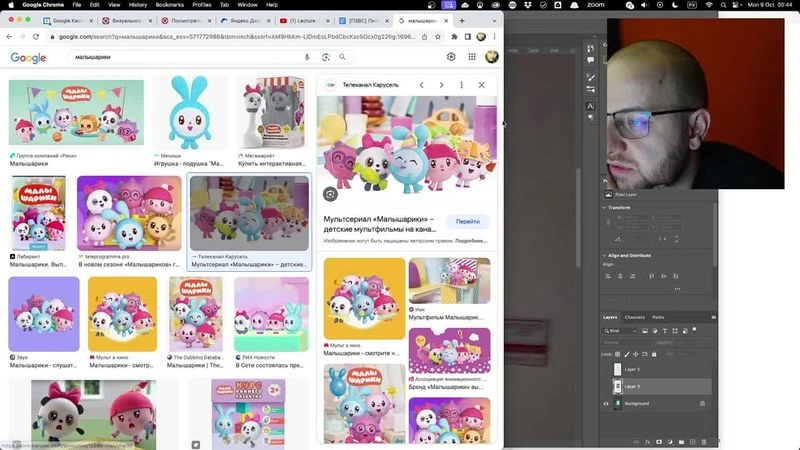Viewport: 800px width, 450px height.
Task: Open the Kind filter dropdown in Layers
Action: tap(620, 331)
